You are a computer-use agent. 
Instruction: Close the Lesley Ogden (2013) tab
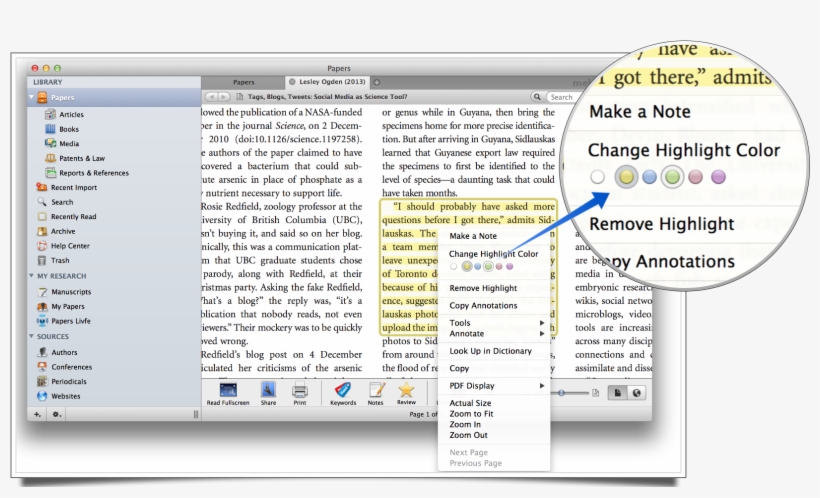(292, 82)
